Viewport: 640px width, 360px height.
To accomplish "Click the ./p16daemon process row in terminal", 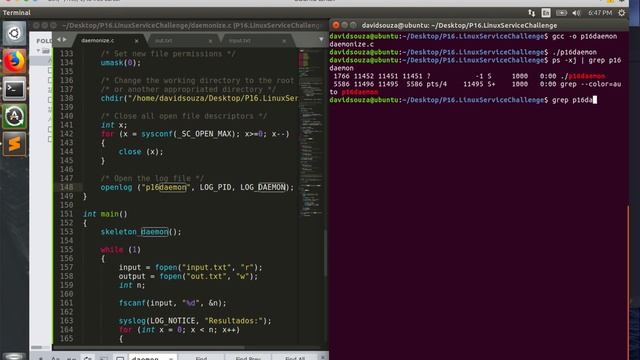I will pos(469,76).
